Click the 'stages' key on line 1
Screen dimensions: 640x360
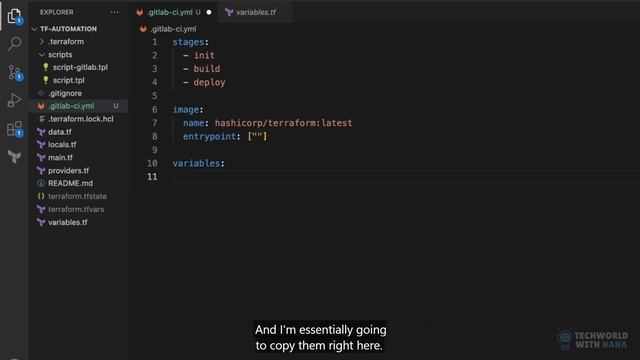tap(188, 42)
